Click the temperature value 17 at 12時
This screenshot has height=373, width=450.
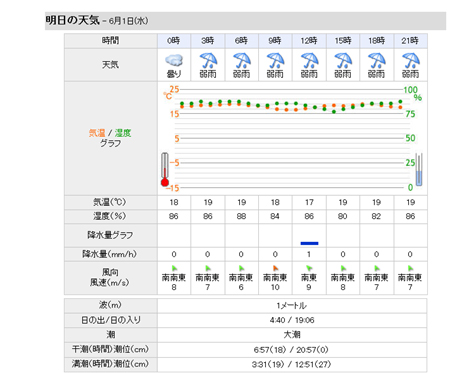click(309, 202)
